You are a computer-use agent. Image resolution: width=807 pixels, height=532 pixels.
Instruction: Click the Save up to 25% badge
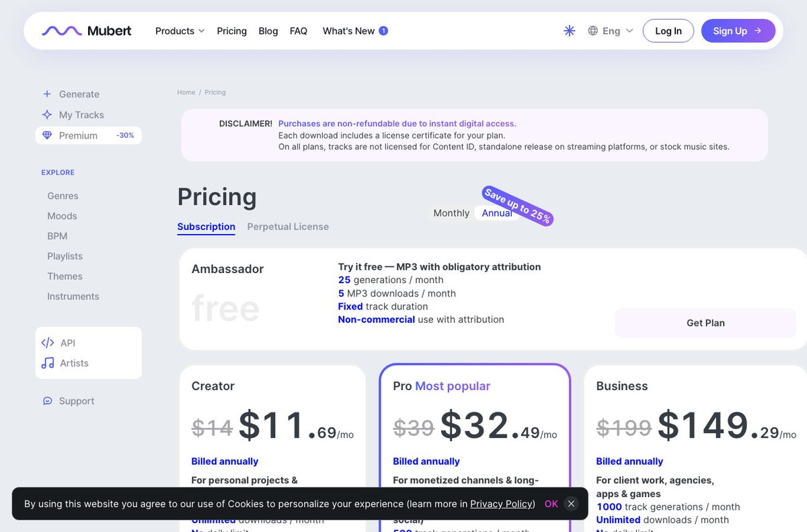[x=518, y=206]
